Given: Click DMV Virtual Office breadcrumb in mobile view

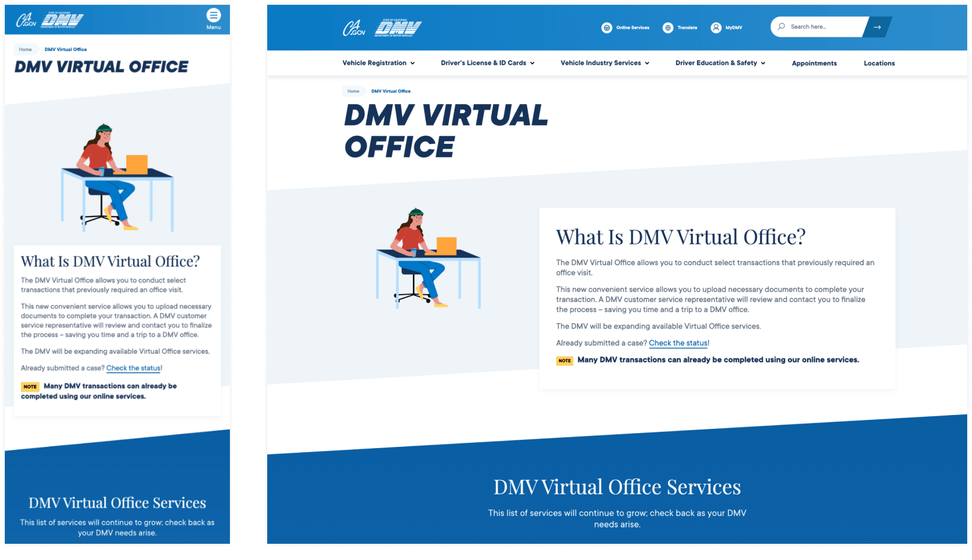Looking at the screenshot, I should pyautogui.click(x=66, y=49).
